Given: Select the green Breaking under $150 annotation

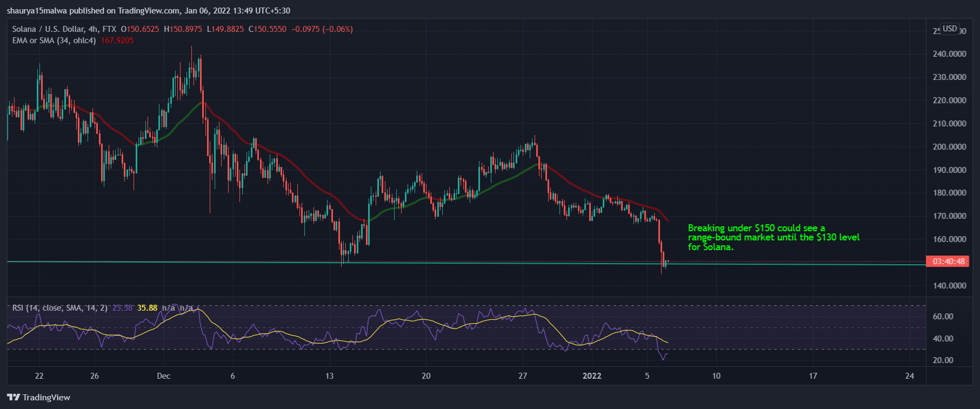Looking at the screenshot, I should 773,237.
